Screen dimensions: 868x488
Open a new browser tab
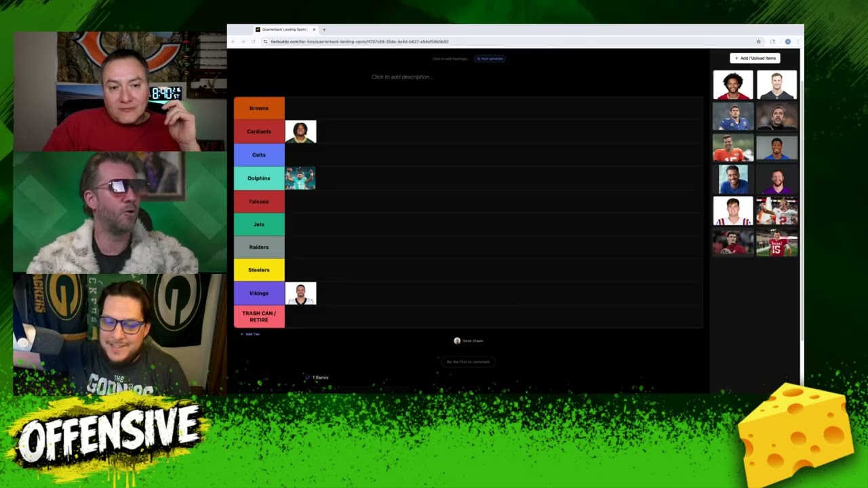tap(324, 29)
